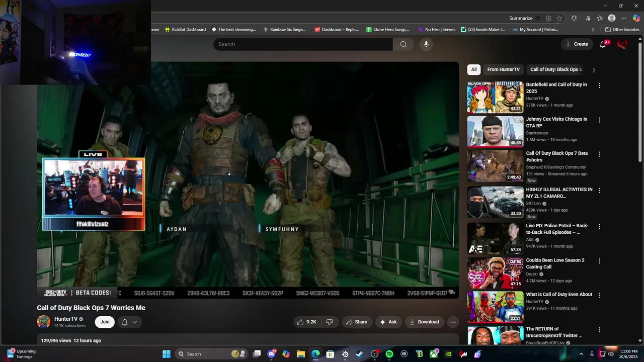Viewport: 644px width, 362px height.
Task: Open the Live PD: Police Patrol thumbnail
Action: pyautogui.click(x=495, y=238)
